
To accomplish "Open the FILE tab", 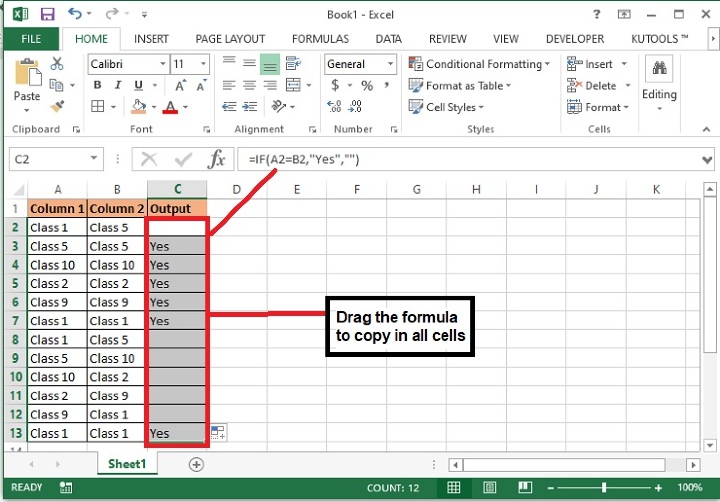I will click(x=31, y=39).
